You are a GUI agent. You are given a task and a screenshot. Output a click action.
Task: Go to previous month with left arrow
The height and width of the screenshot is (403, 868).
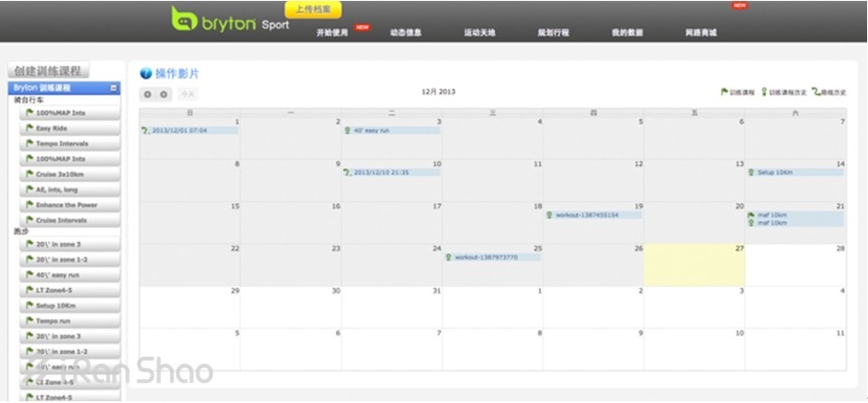click(x=148, y=94)
